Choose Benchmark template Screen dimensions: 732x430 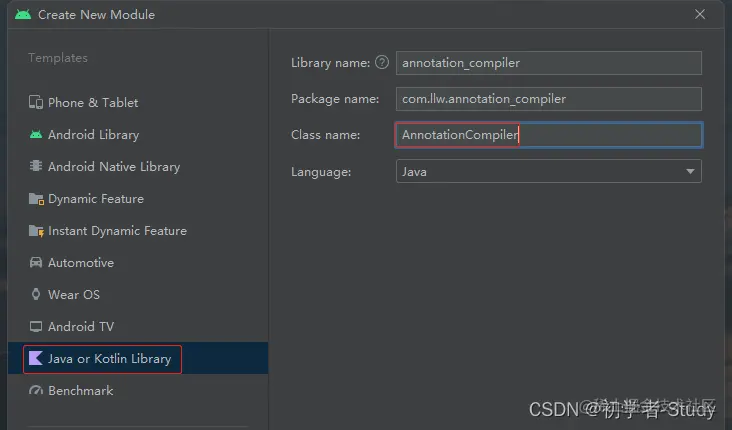point(138,390)
